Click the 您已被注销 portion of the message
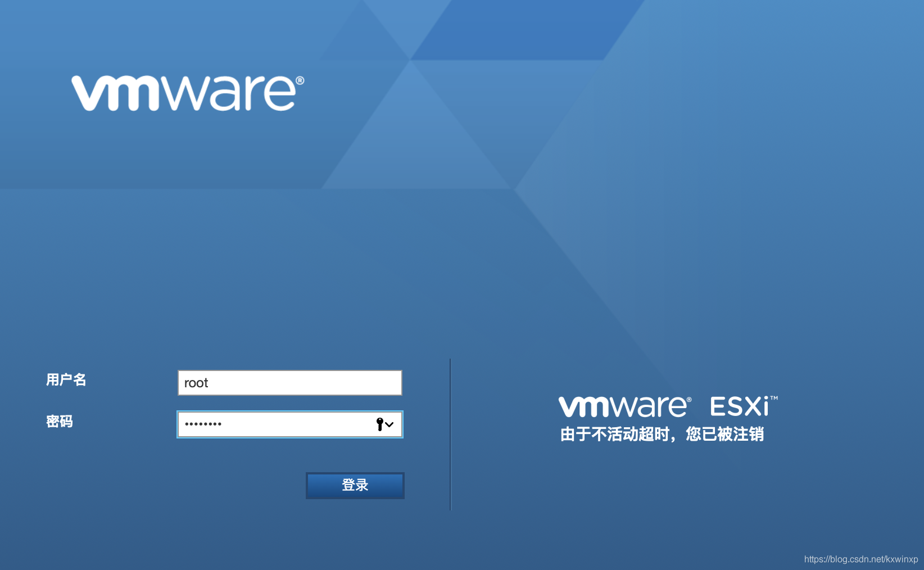Viewport: 924px width, 570px height. pos(724,435)
